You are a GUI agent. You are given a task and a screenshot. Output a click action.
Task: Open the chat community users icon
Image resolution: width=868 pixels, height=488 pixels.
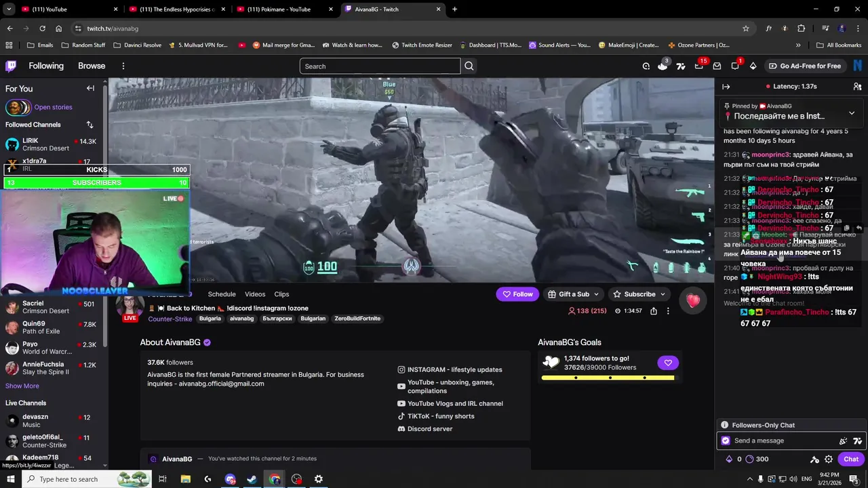click(857, 87)
